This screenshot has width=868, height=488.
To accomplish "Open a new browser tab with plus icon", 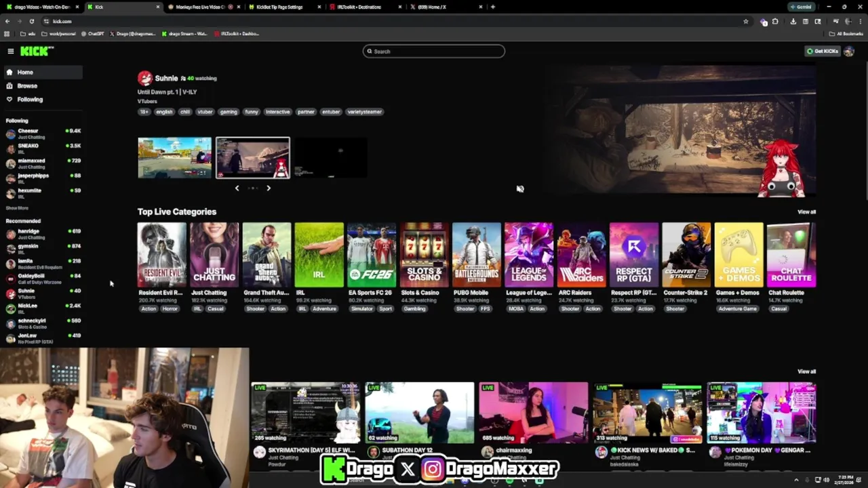I will (493, 7).
